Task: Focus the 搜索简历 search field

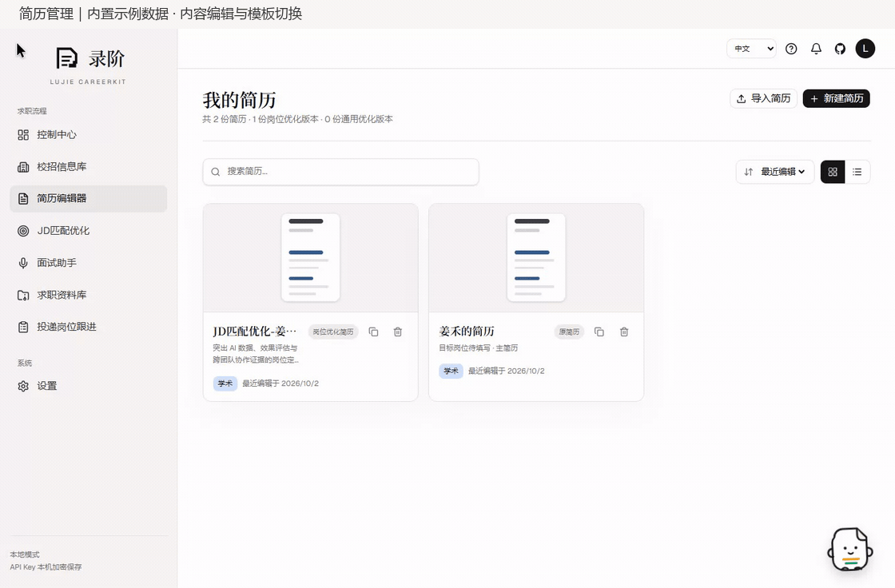Action: pyautogui.click(x=340, y=172)
